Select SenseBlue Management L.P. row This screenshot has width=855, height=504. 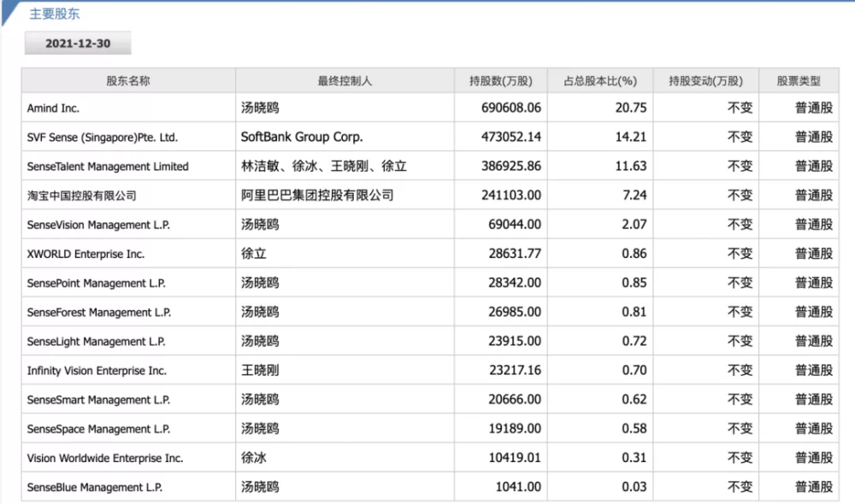point(430,487)
